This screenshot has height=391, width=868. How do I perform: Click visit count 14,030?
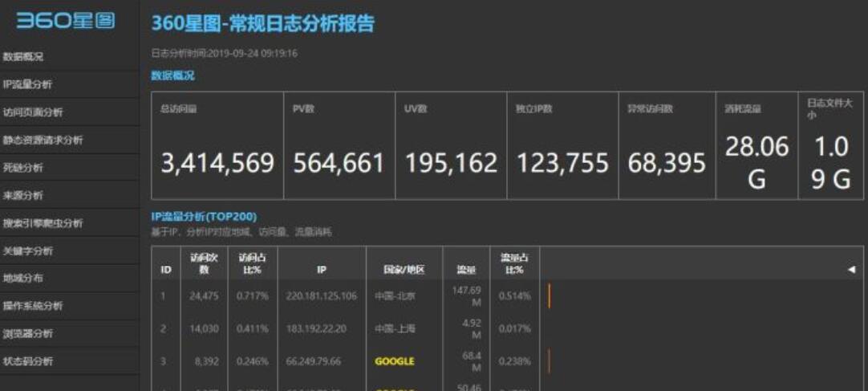[205, 328]
